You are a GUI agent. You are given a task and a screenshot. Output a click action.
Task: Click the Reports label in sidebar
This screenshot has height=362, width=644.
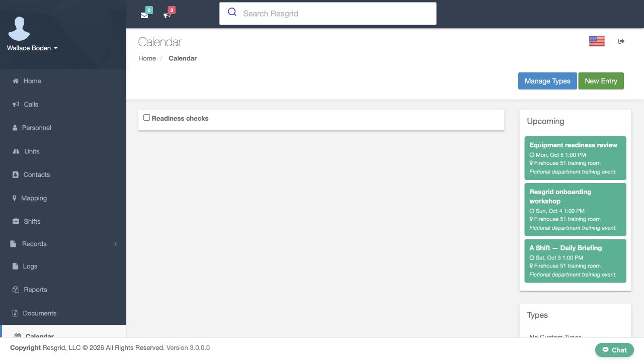[x=35, y=290]
